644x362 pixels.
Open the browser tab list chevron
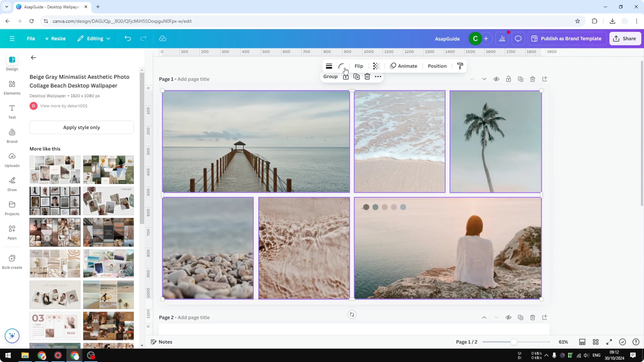(6, 7)
